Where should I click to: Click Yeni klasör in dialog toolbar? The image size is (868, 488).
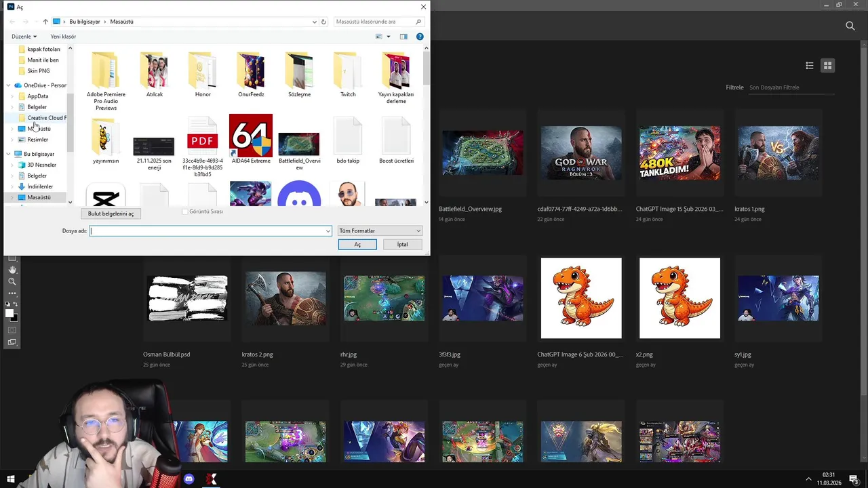pyautogui.click(x=63, y=37)
